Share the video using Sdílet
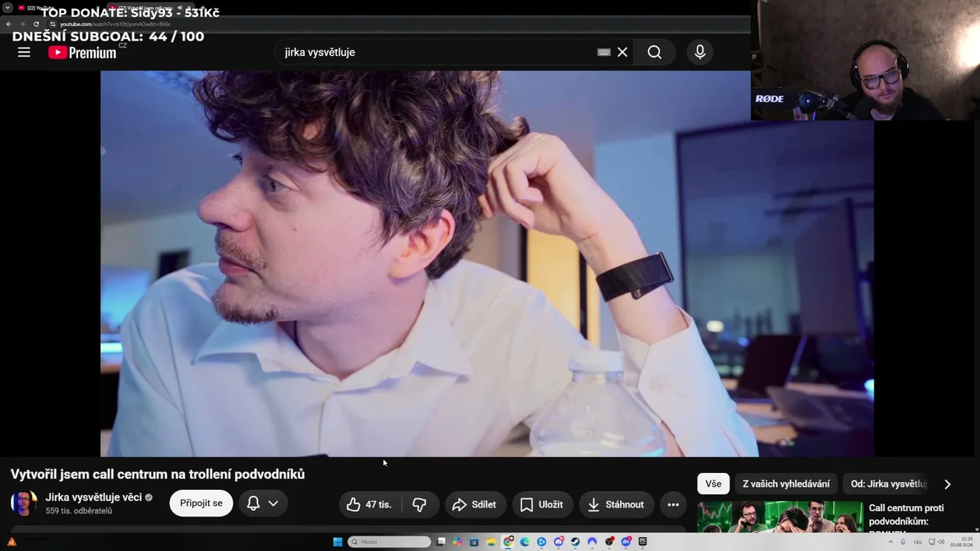The height and width of the screenshot is (551, 980). (x=475, y=504)
